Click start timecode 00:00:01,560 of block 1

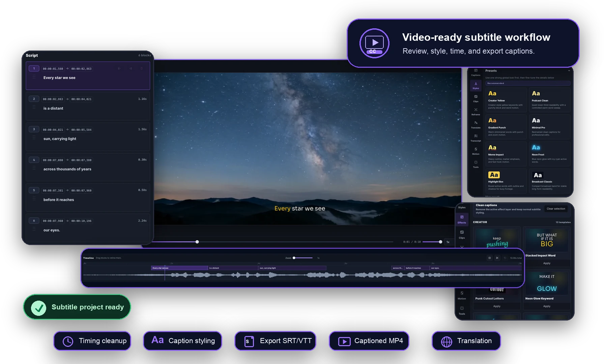click(x=53, y=69)
